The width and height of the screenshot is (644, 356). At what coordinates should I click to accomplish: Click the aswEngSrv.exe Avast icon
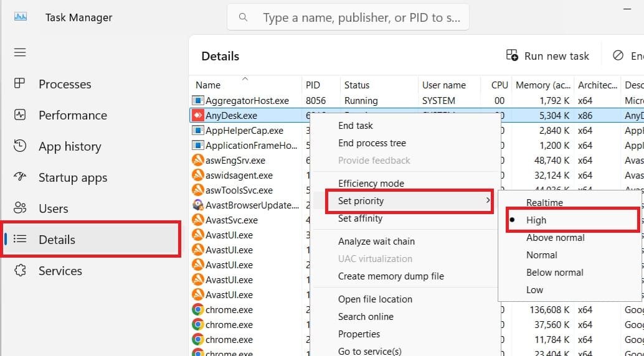pyautogui.click(x=198, y=160)
